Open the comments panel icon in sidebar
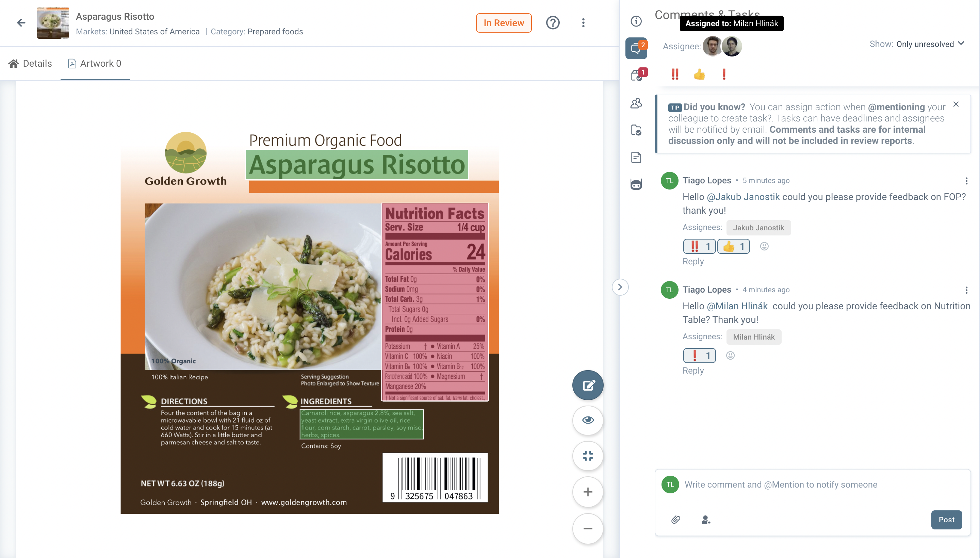The image size is (980, 558). [636, 48]
